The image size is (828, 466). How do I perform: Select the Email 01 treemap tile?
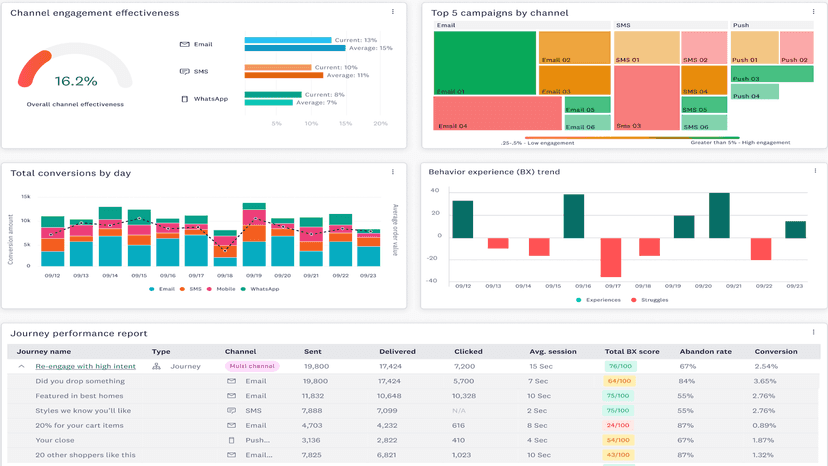tap(485, 63)
